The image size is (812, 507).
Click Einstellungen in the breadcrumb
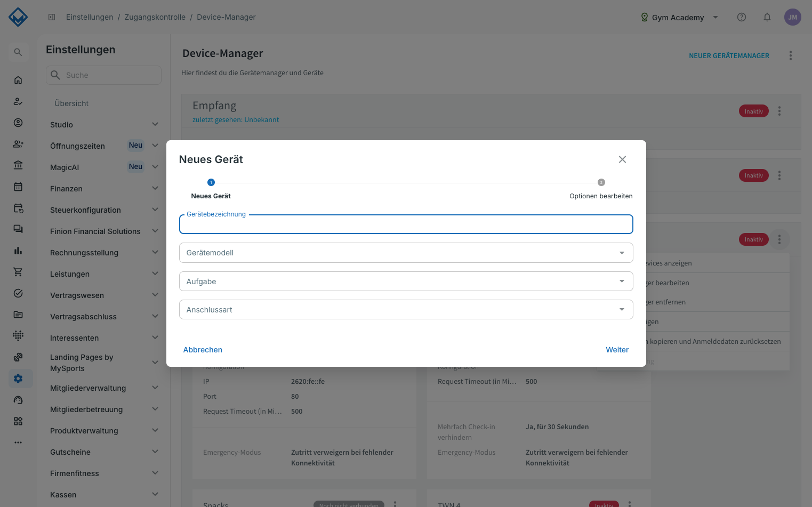tap(90, 17)
